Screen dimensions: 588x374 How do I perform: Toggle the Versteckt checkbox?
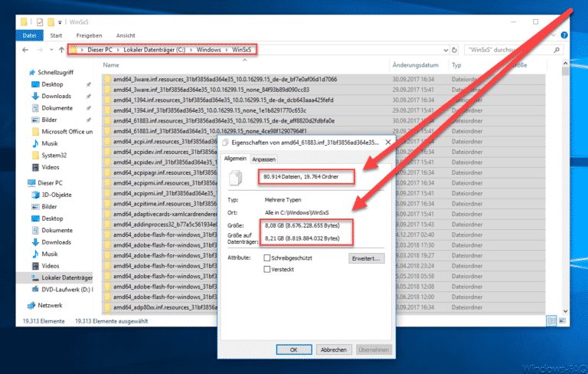267,269
